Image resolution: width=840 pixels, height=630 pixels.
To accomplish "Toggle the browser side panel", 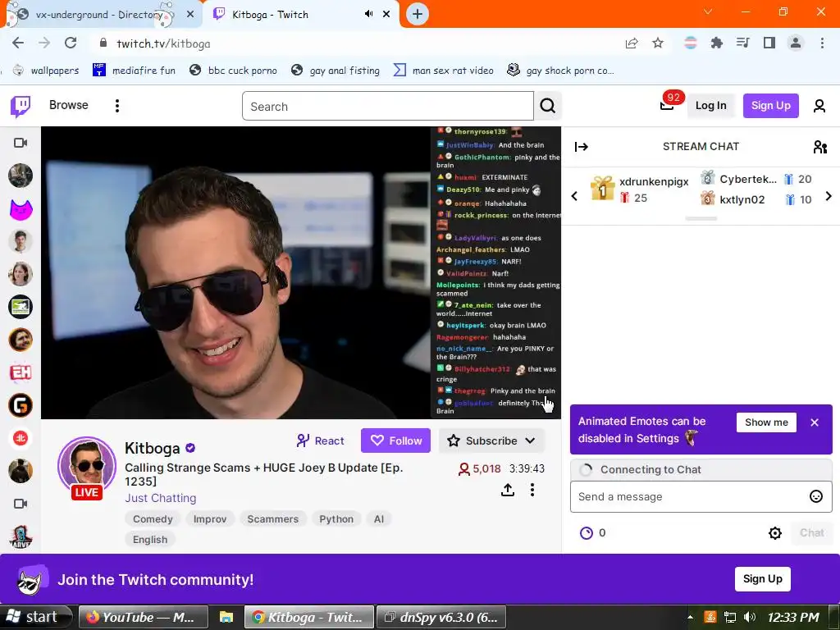I will point(769,43).
